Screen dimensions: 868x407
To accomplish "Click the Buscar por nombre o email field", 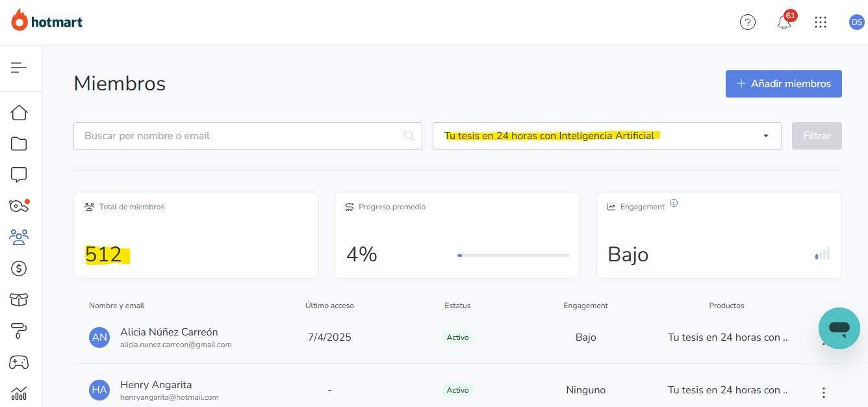I will (x=248, y=136).
